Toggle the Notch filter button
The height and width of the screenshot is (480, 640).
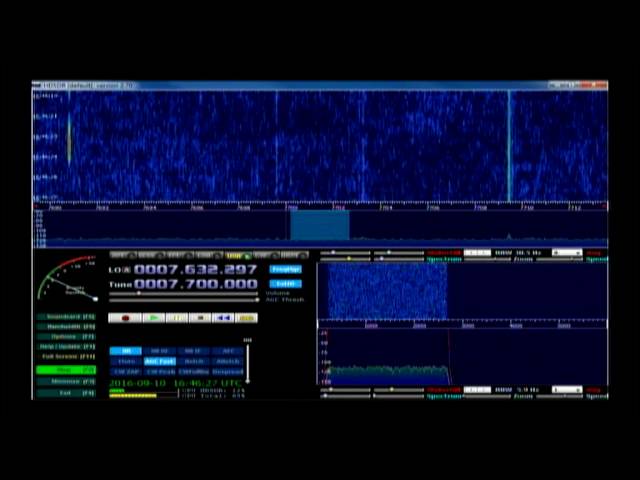point(193,362)
